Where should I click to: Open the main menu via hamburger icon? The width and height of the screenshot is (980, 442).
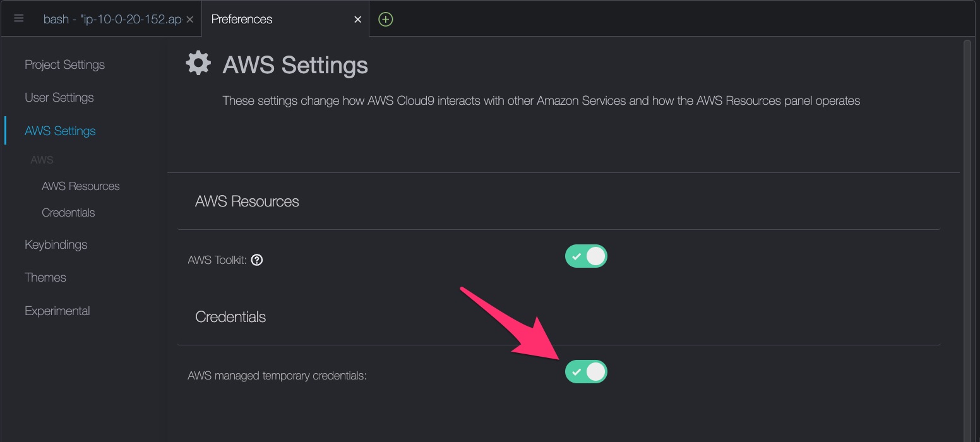pyautogui.click(x=18, y=18)
